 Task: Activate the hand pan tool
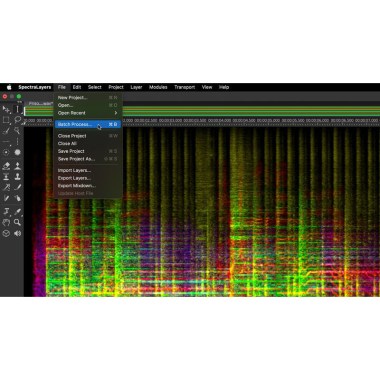pyautogui.click(x=6, y=222)
